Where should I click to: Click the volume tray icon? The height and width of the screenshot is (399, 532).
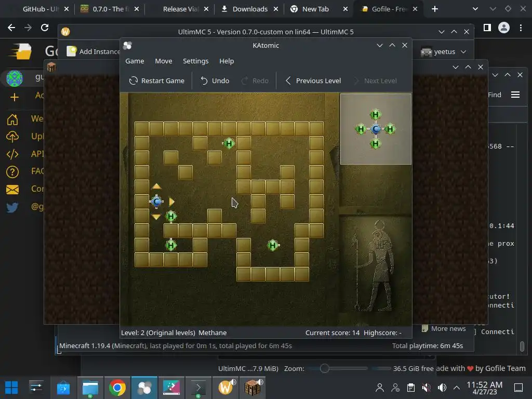pos(442,388)
